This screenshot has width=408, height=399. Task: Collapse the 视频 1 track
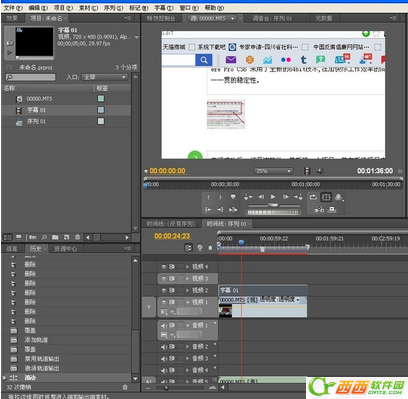point(187,302)
